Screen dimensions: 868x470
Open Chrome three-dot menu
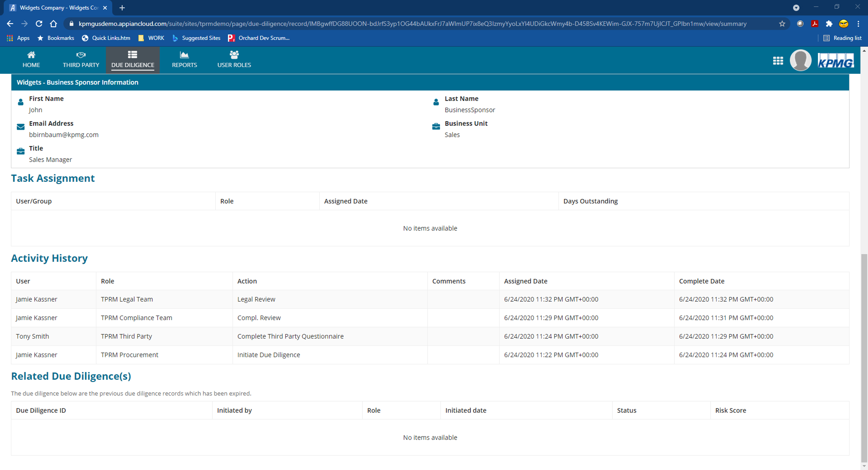click(x=858, y=23)
